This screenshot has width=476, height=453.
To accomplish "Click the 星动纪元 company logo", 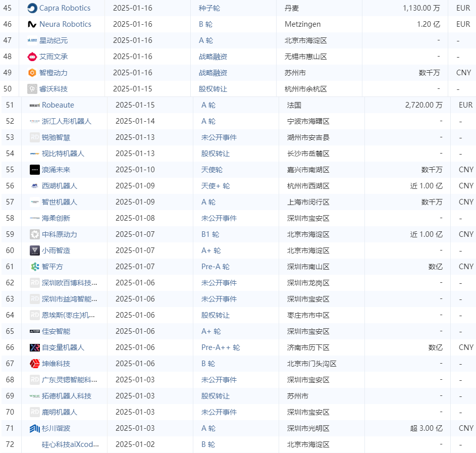I will click(x=32, y=40).
